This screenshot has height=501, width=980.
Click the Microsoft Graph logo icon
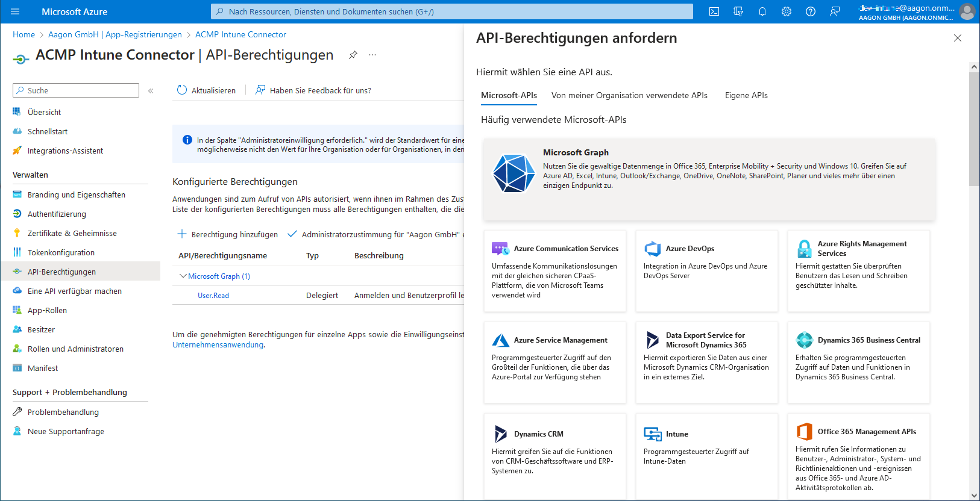(x=514, y=173)
